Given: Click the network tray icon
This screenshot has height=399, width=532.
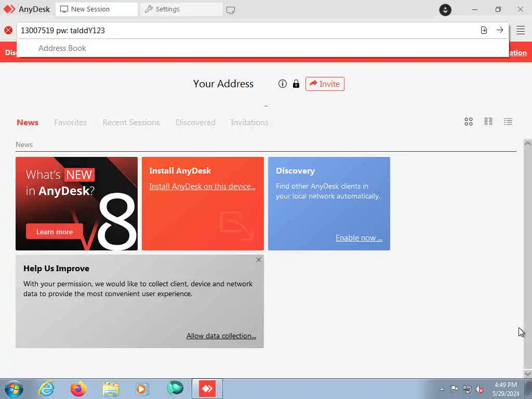Looking at the screenshot, I should tap(467, 389).
